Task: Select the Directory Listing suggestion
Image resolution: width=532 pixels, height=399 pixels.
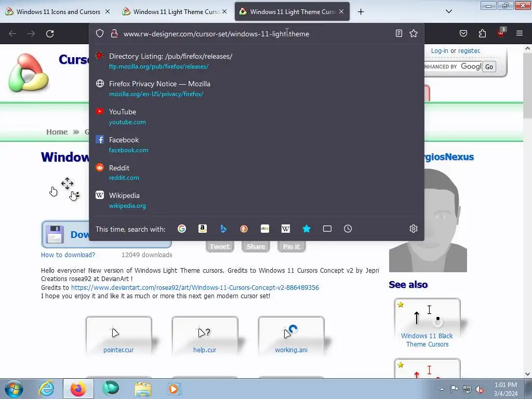Action: pos(256,61)
